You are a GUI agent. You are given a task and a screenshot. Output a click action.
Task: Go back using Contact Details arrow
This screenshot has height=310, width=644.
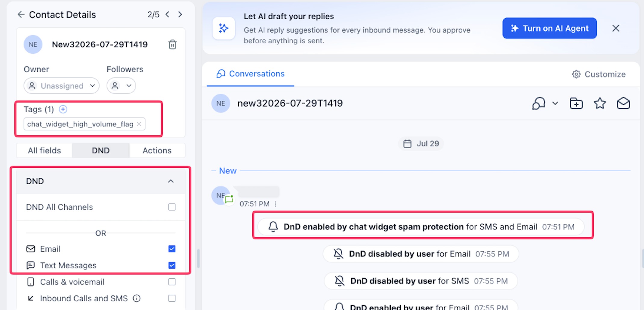pos(21,14)
